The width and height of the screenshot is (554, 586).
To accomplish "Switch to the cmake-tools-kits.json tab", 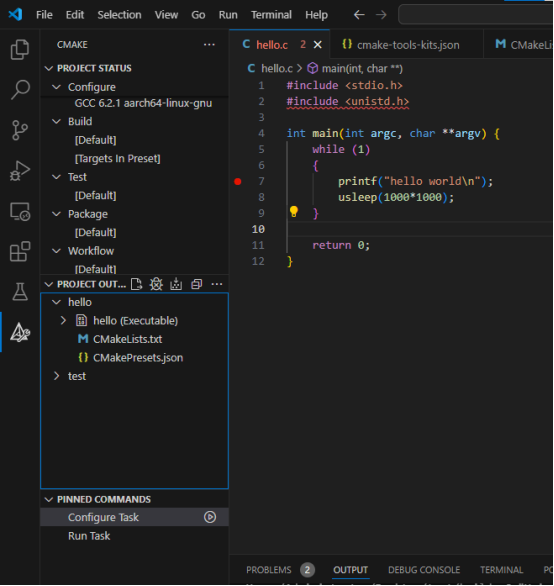I will (401, 45).
